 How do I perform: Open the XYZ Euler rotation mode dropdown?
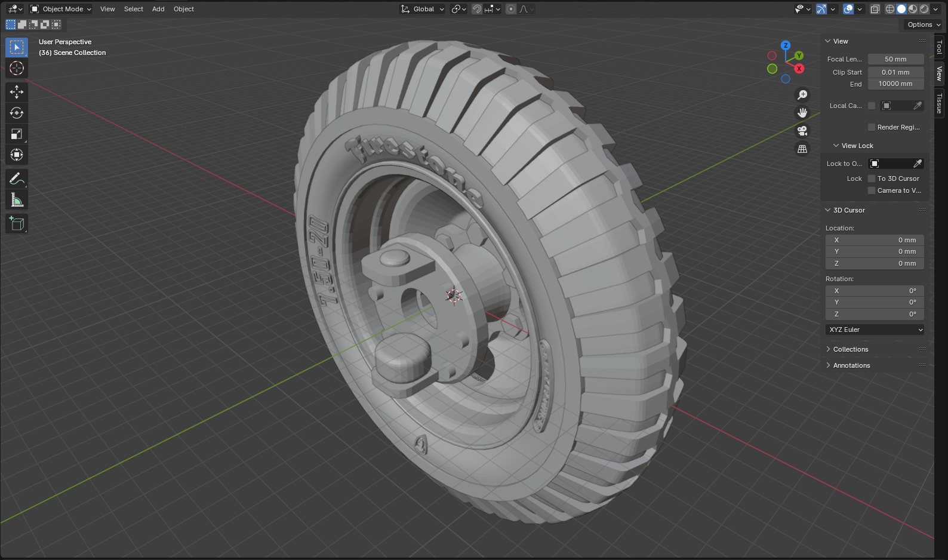tap(875, 330)
